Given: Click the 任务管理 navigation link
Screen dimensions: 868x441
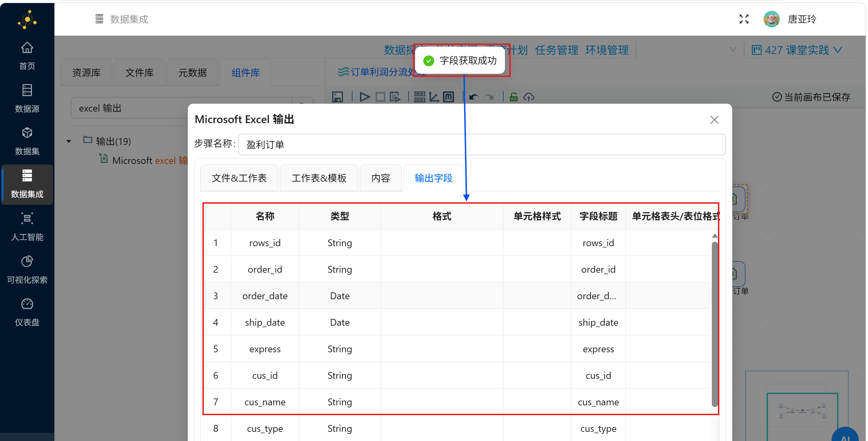Looking at the screenshot, I should (x=556, y=50).
